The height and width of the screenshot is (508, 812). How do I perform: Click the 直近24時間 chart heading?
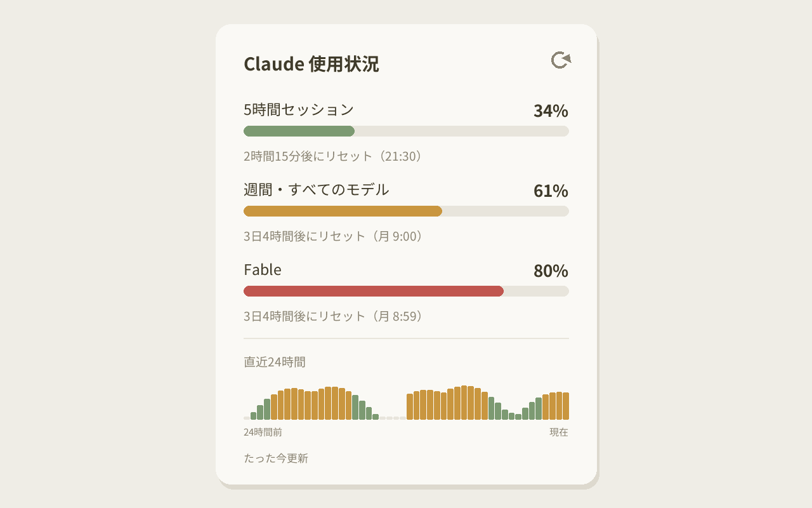point(275,362)
